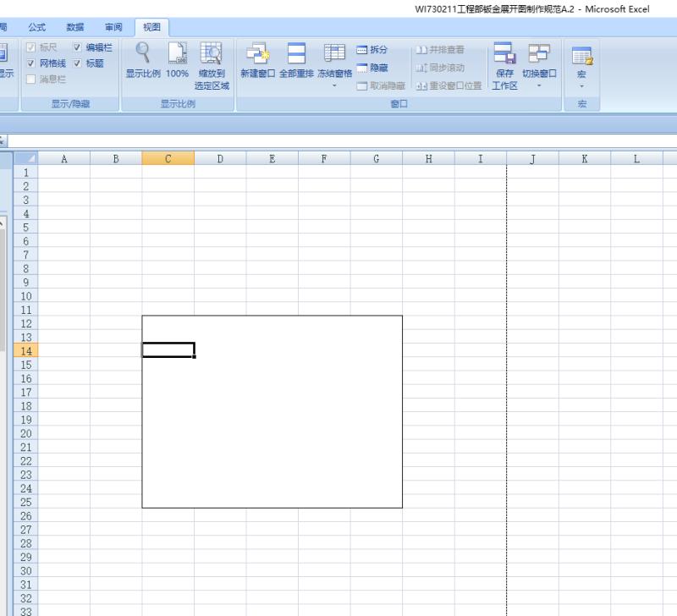
Task: Toggle the 标尺 ruler checkbox
Action: coord(30,47)
